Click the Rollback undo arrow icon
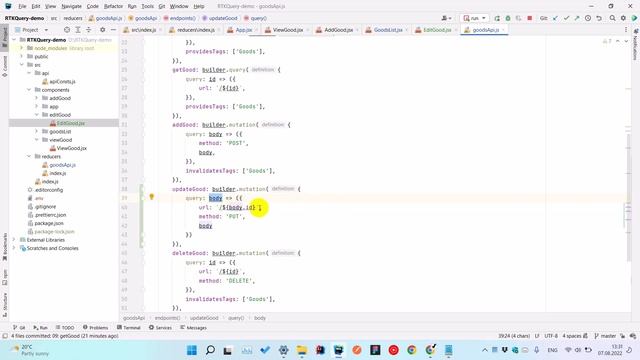 pyautogui.click(x=599, y=18)
